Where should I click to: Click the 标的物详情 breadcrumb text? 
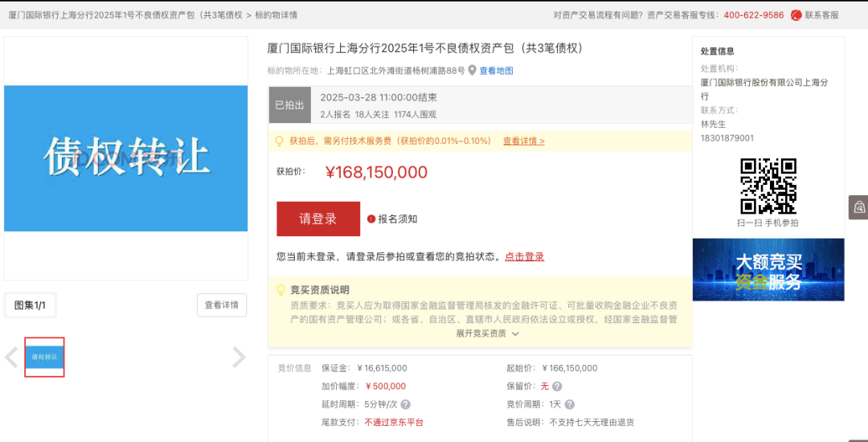(x=276, y=15)
